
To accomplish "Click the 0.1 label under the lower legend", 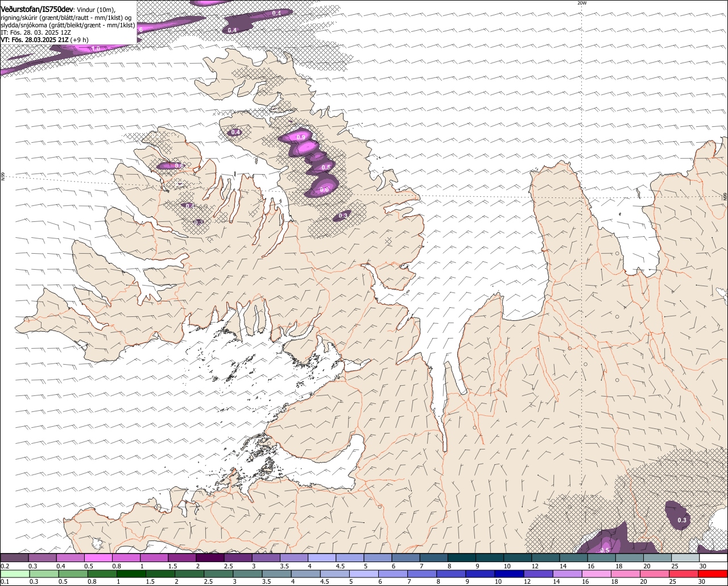I will [5, 581].
